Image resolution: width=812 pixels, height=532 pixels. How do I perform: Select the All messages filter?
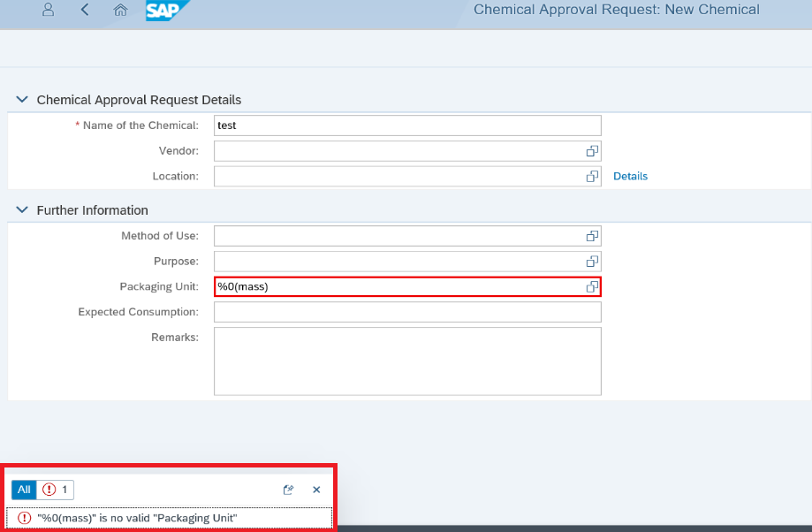25,490
